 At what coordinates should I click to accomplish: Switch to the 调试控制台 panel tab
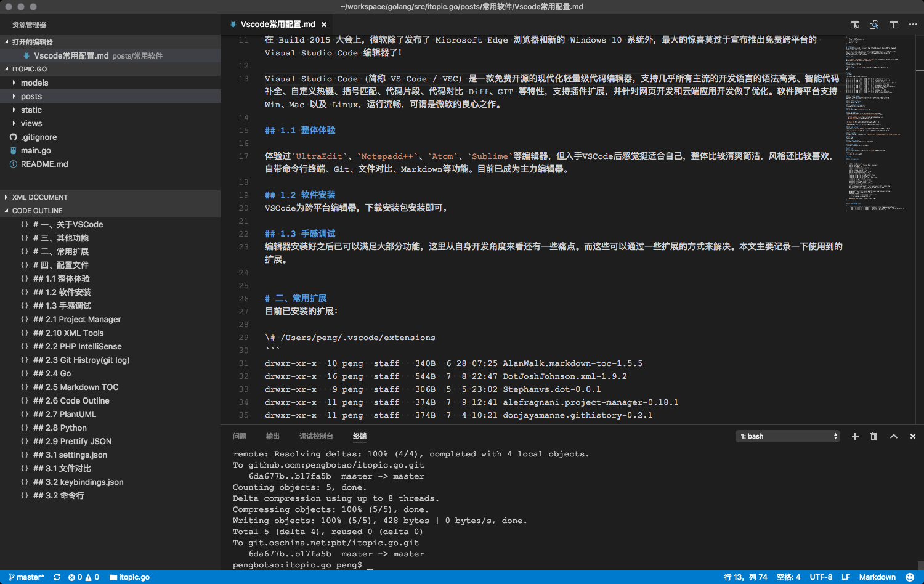tap(316, 436)
